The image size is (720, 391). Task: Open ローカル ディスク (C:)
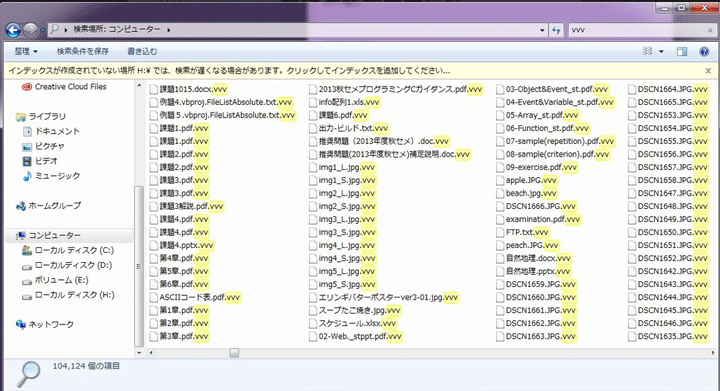[x=68, y=251]
